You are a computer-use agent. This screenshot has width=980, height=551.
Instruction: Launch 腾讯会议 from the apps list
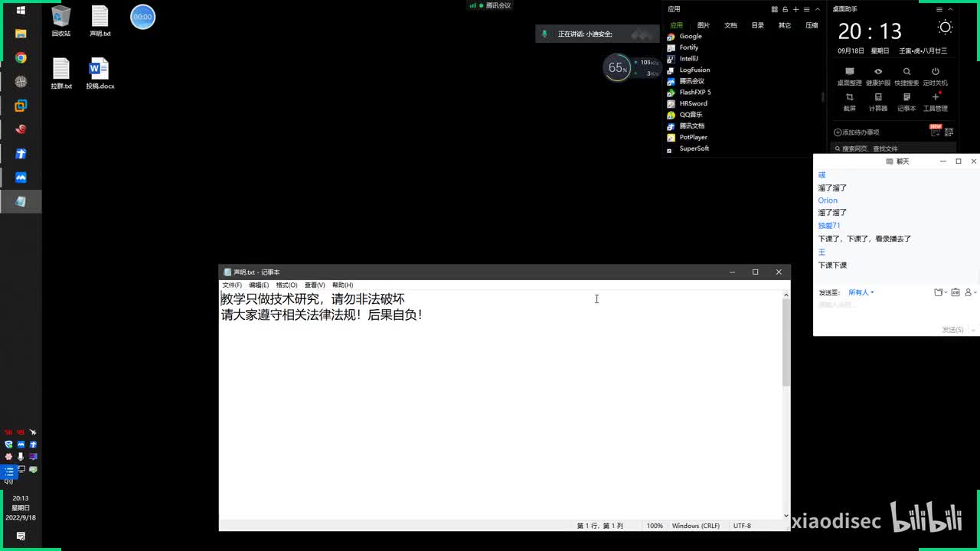click(x=686, y=81)
